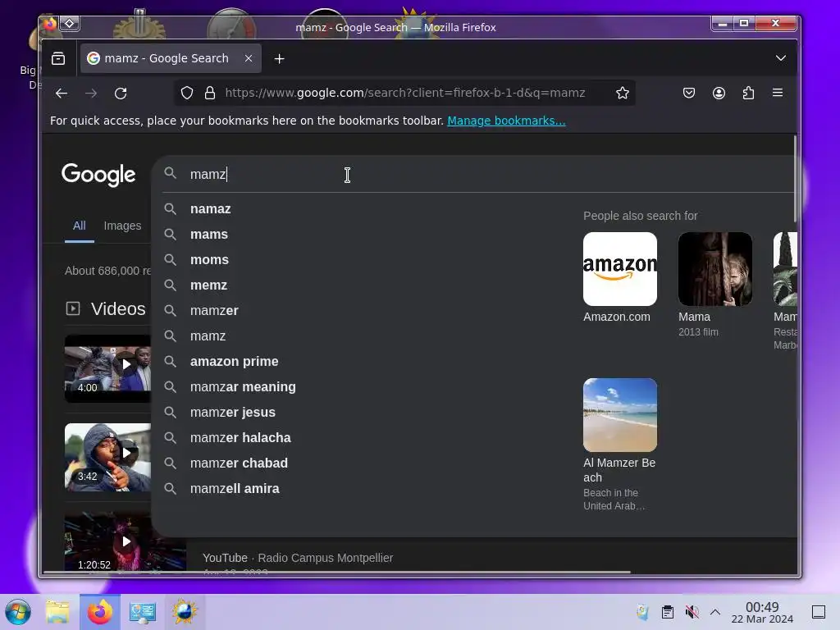Unmute the muted volume tray icon
This screenshot has width=840, height=630.
tap(692, 612)
